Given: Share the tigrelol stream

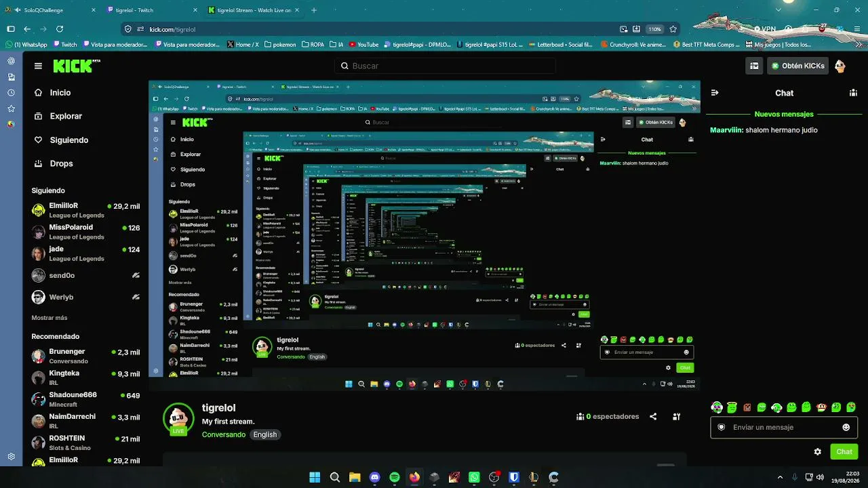Looking at the screenshot, I should click(653, 417).
